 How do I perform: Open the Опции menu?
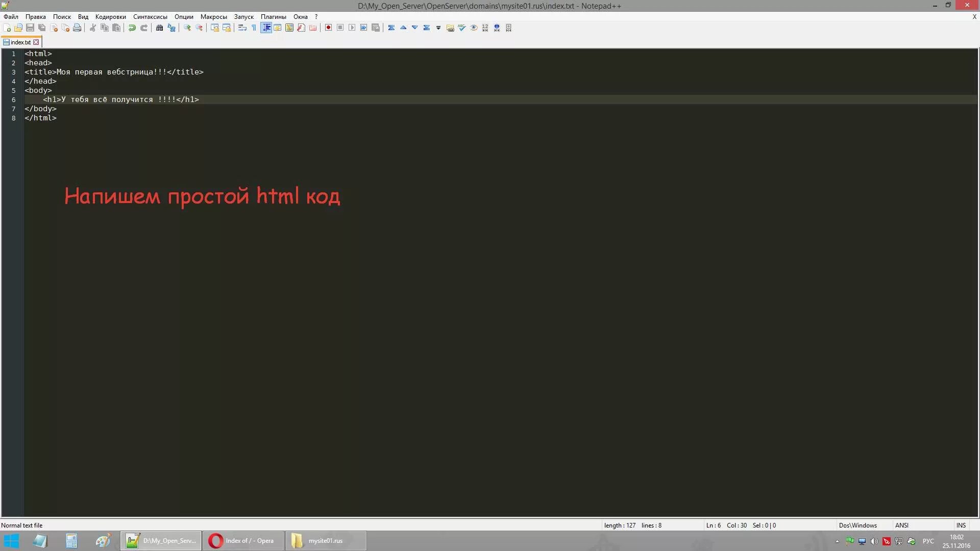click(x=184, y=17)
